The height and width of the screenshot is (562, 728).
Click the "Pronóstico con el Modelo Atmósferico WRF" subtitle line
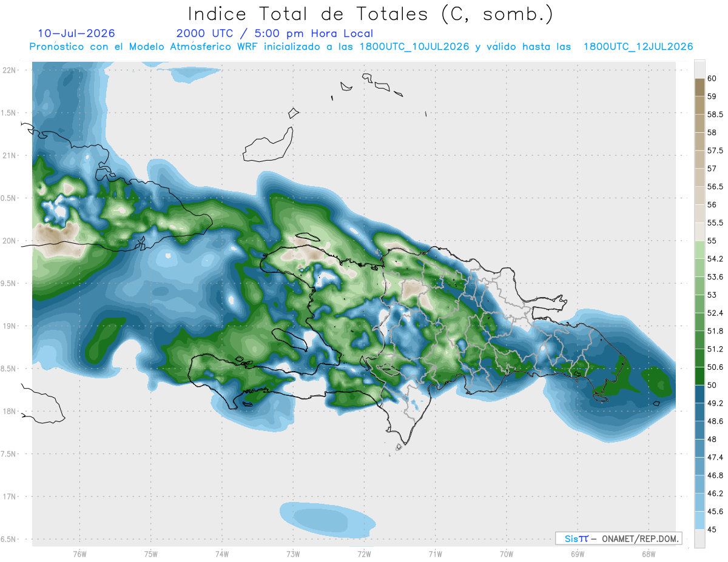pos(361,47)
